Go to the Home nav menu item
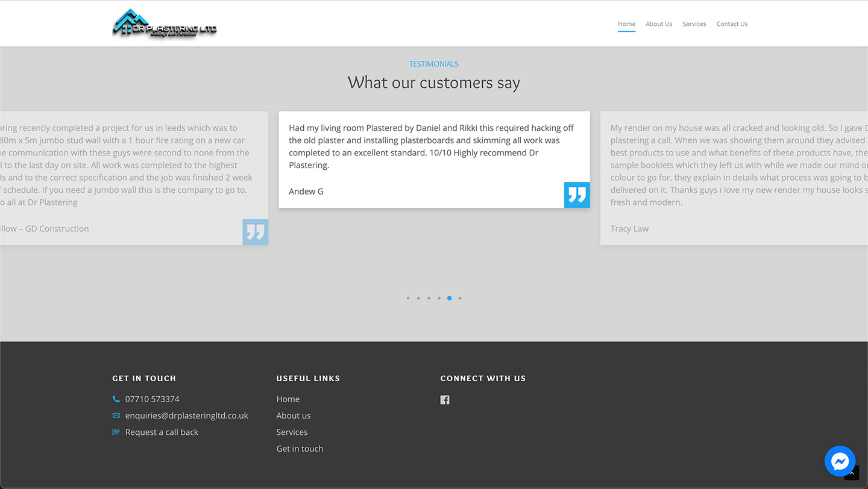868x489 pixels. coord(626,24)
